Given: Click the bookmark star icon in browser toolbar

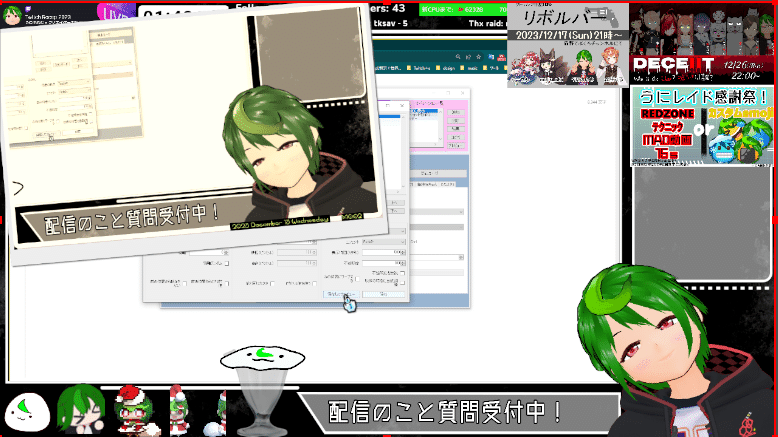Looking at the screenshot, I should point(478,57).
